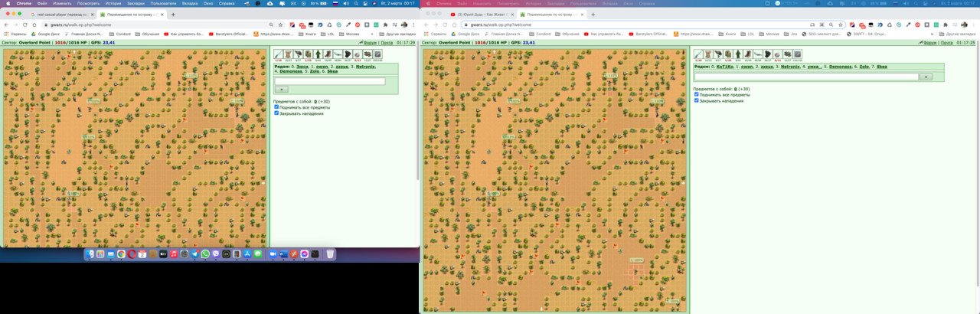
Task: Open Finder from the Dock
Action: pos(90,253)
